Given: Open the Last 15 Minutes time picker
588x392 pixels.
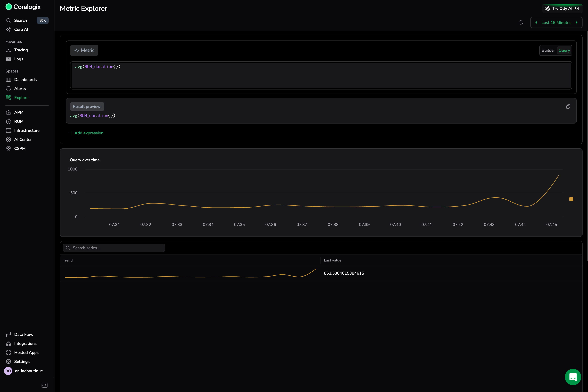Looking at the screenshot, I should (x=556, y=22).
